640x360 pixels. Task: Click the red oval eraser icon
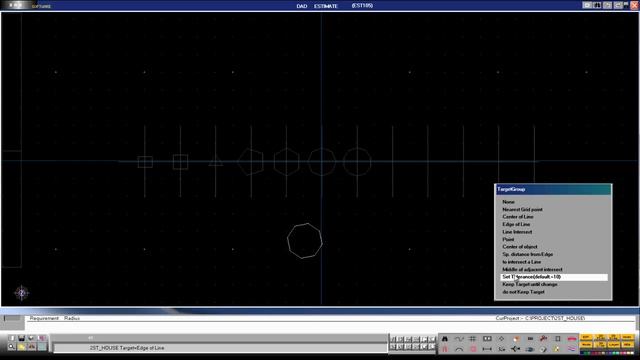(572, 339)
